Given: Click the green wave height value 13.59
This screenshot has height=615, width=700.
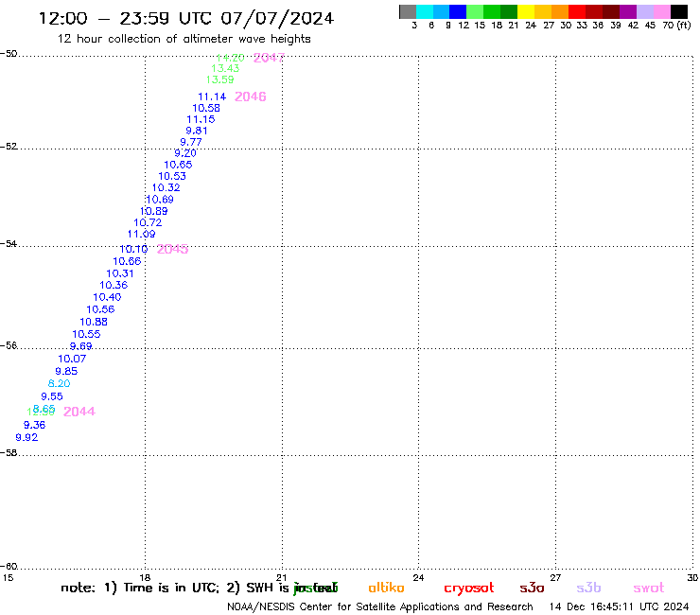Looking at the screenshot, I should pyautogui.click(x=219, y=79).
